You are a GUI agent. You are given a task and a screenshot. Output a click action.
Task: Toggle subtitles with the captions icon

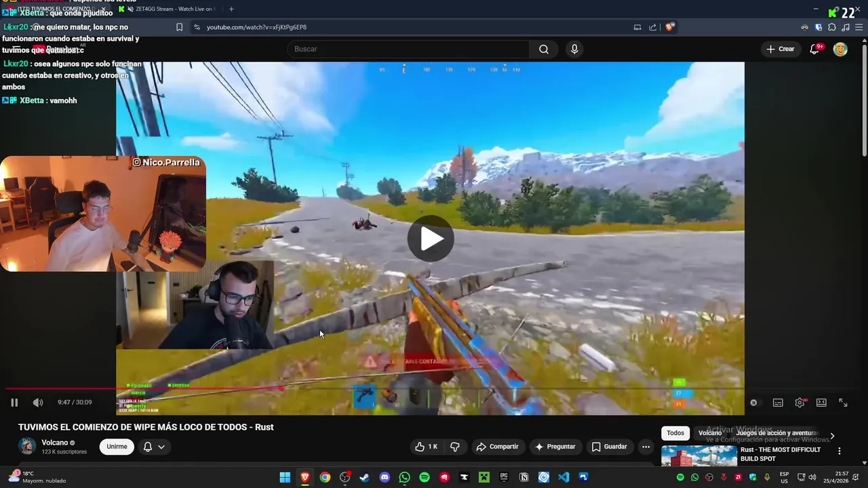pos(778,403)
